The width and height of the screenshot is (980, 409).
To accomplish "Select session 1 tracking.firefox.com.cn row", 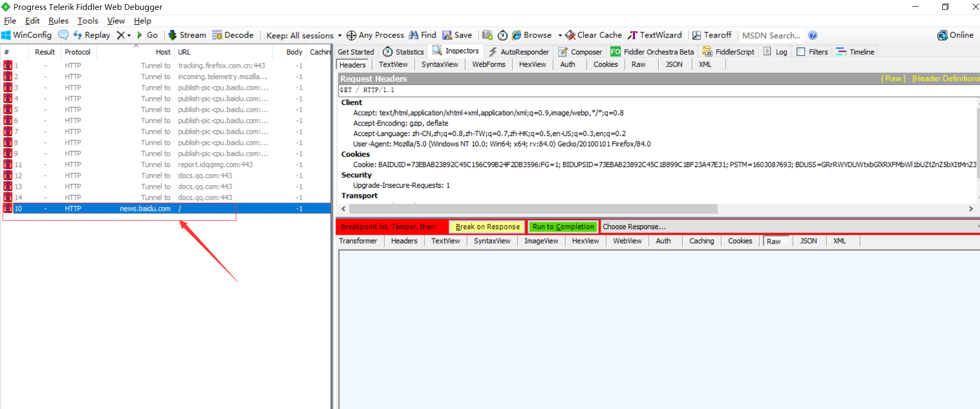I will [165, 66].
